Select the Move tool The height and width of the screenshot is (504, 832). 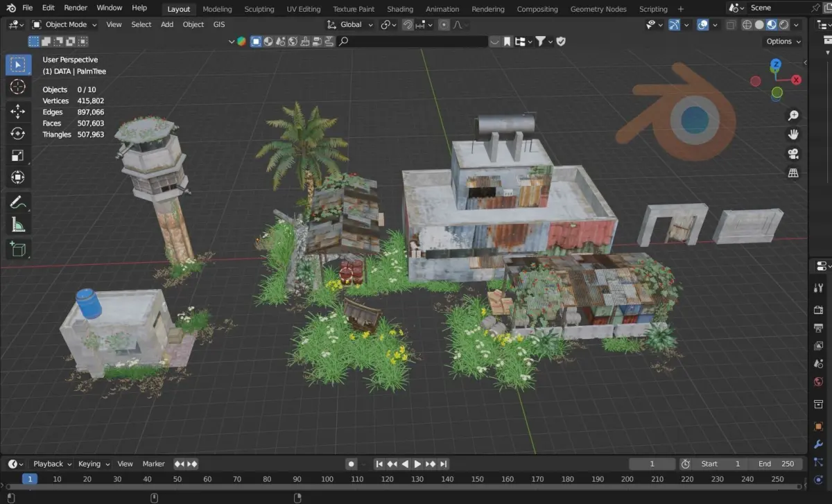(x=18, y=111)
